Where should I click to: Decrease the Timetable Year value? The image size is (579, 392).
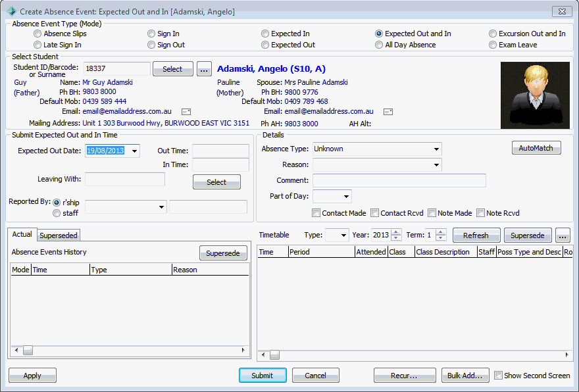(396, 238)
